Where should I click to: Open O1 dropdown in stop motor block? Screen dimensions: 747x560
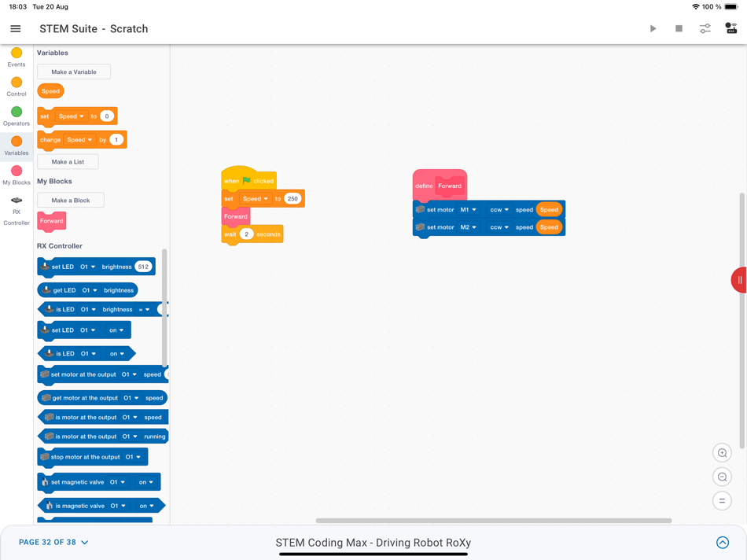(x=133, y=457)
